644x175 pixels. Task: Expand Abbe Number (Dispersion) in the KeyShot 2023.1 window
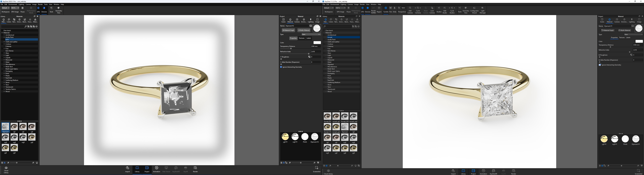[x=281, y=62]
